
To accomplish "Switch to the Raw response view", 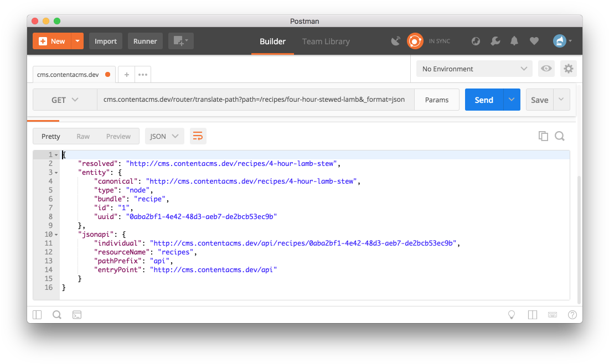I will 83,136.
